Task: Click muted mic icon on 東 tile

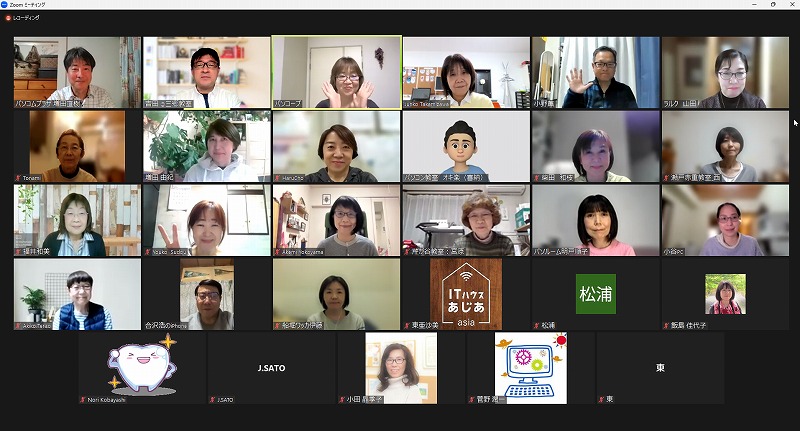Action: tap(601, 399)
